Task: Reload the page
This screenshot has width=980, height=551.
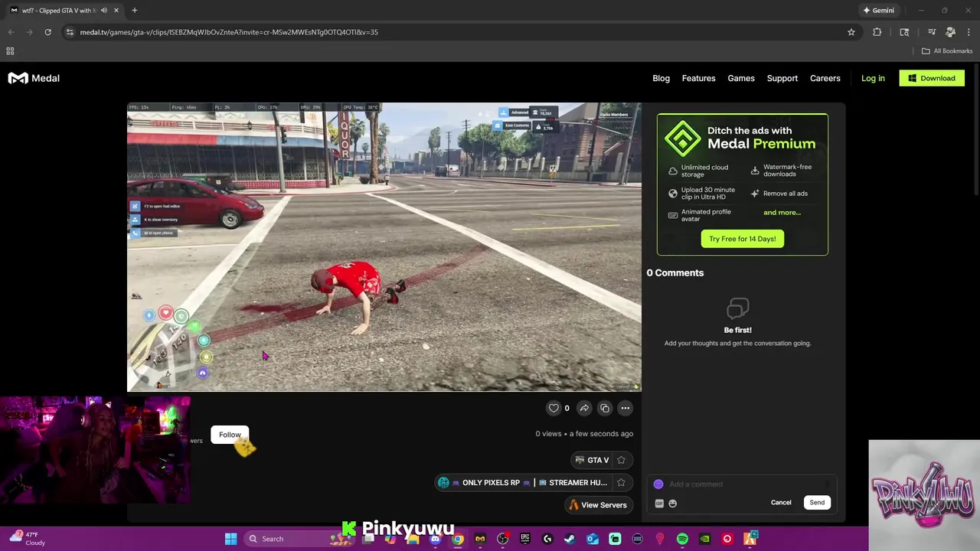Action: coord(47,32)
